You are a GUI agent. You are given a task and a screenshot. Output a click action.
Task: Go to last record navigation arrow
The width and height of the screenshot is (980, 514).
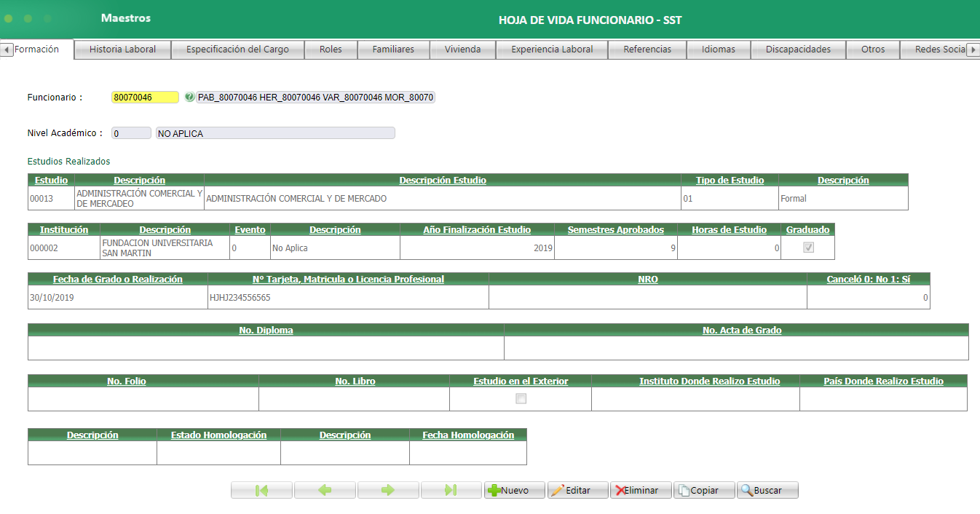click(x=451, y=490)
